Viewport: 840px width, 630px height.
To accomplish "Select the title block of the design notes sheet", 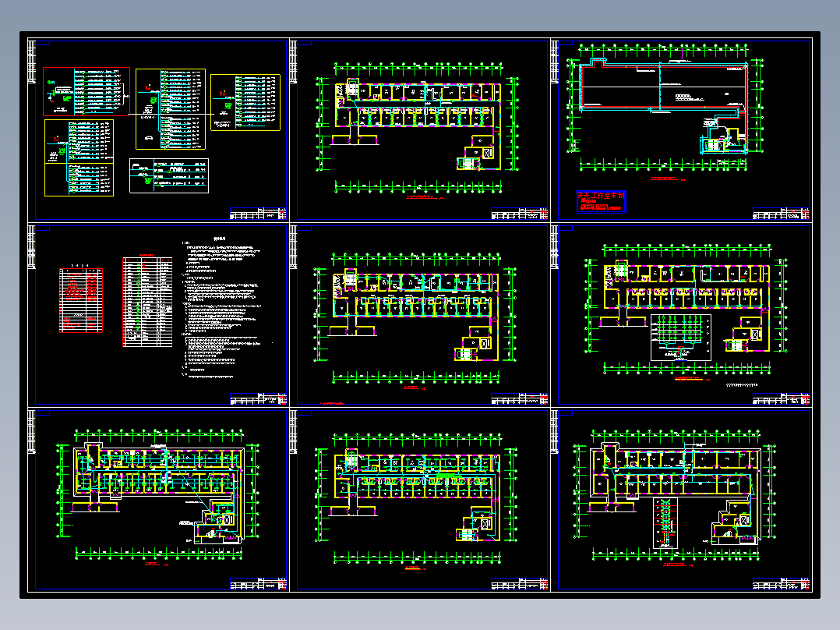I will (258, 398).
